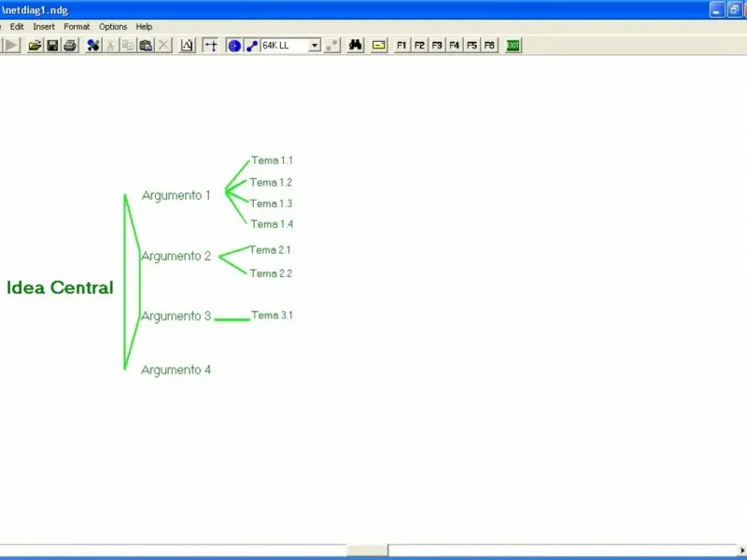747x560 pixels.
Task: Open the Format menu
Action: pyautogui.click(x=77, y=27)
